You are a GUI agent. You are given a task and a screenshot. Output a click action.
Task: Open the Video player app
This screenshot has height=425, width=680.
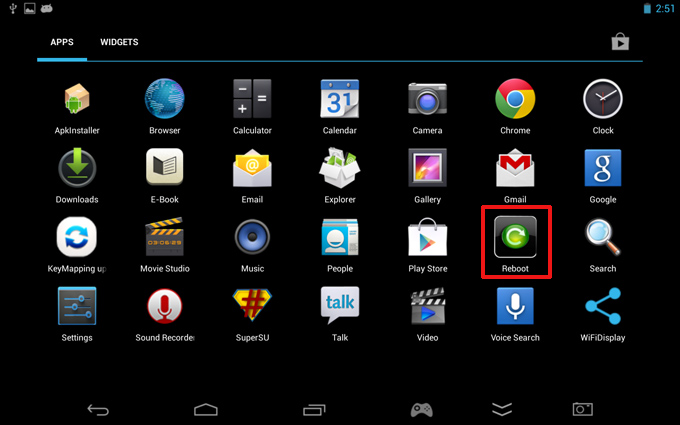tap(427, 306)
